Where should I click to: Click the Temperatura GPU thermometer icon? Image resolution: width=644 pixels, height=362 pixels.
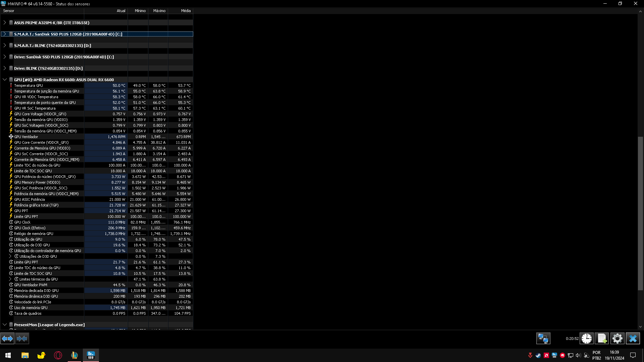[x=11, y=85]
